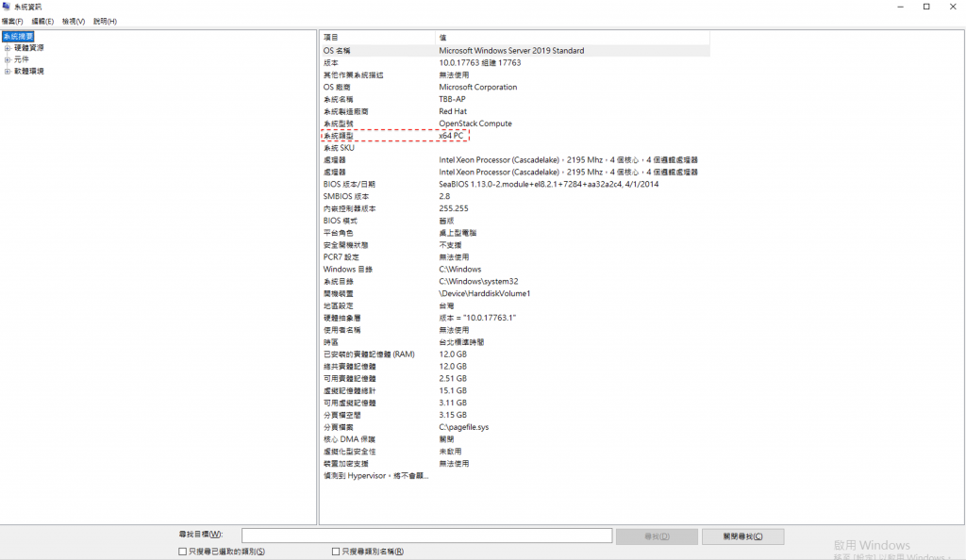Expand the 元件 tree node
This screenshot has height=560, width=966.
click(x=8, y=59)
